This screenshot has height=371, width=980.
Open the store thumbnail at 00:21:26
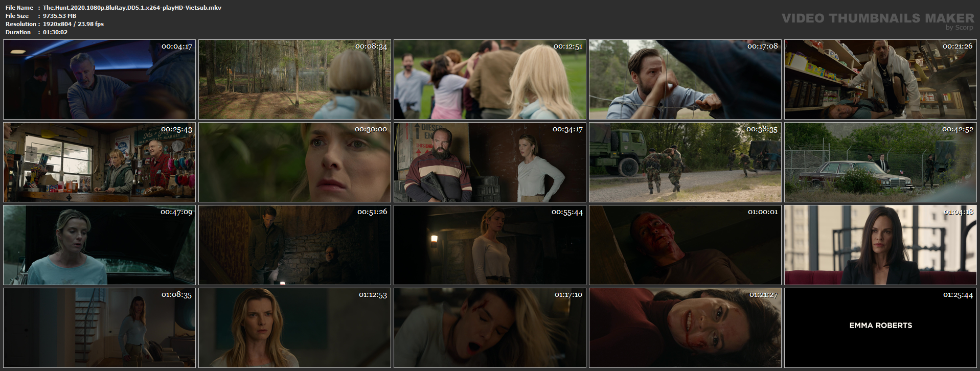coord(880,80)
